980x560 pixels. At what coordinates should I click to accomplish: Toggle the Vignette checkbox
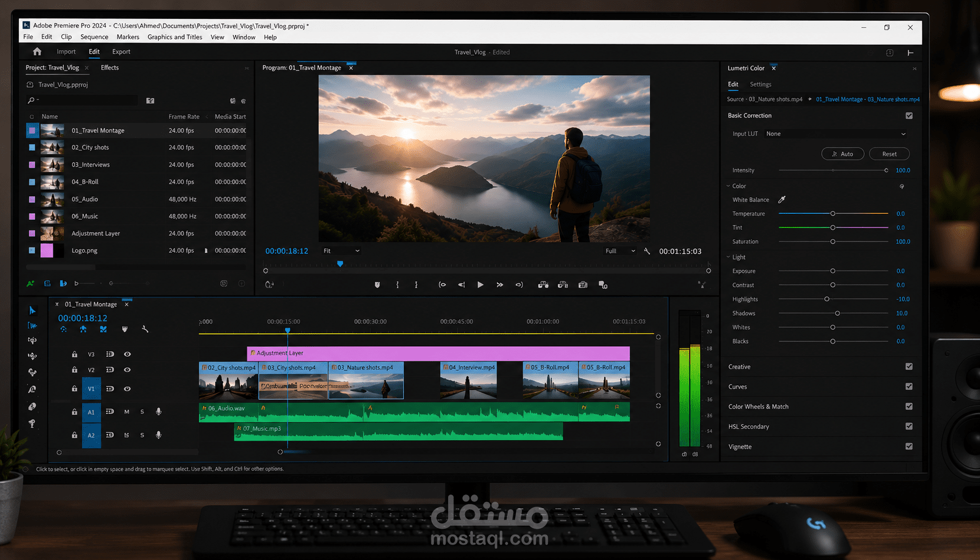click(x=909, y=447)
